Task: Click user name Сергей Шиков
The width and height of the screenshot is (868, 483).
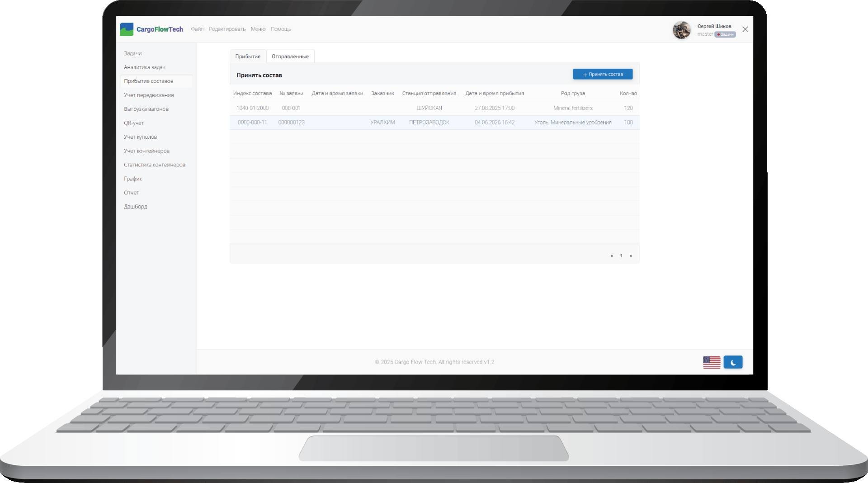Action: [714, 26]
